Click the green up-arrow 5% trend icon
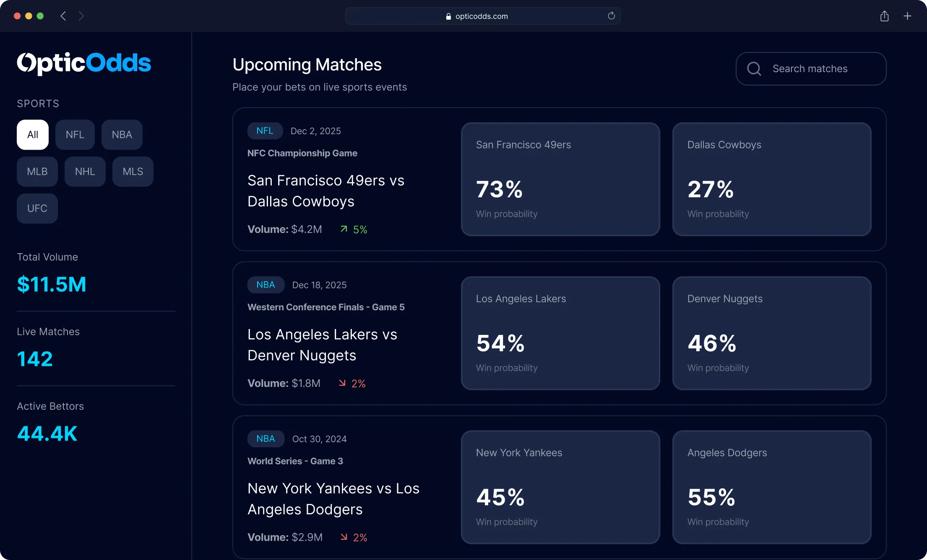927x560 pixels. pyautogui.click(x=344, y=229)
